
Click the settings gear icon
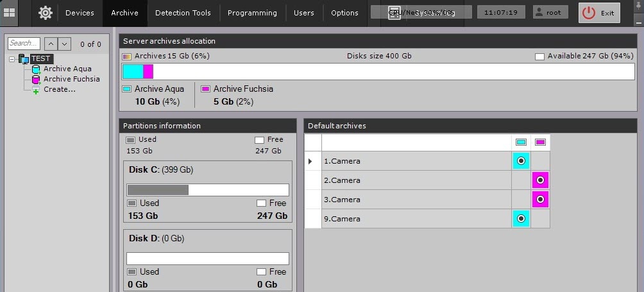[45, 12]
